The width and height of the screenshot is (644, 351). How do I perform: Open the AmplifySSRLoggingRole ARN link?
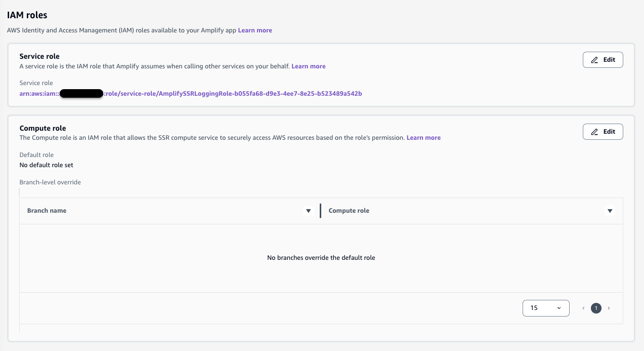coord(190,93)
